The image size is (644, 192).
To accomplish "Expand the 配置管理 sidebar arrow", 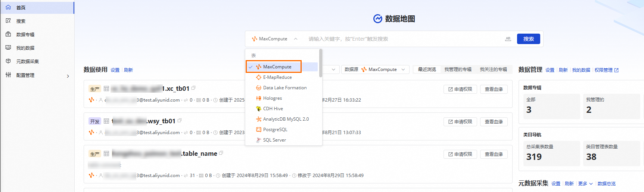I will click(x=68, y=76).
